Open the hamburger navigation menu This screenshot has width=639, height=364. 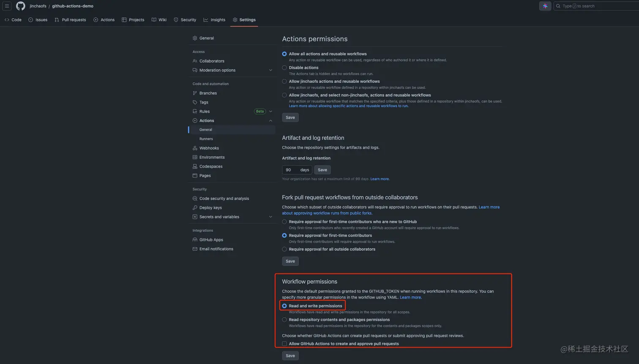click(x=7, y=6)
